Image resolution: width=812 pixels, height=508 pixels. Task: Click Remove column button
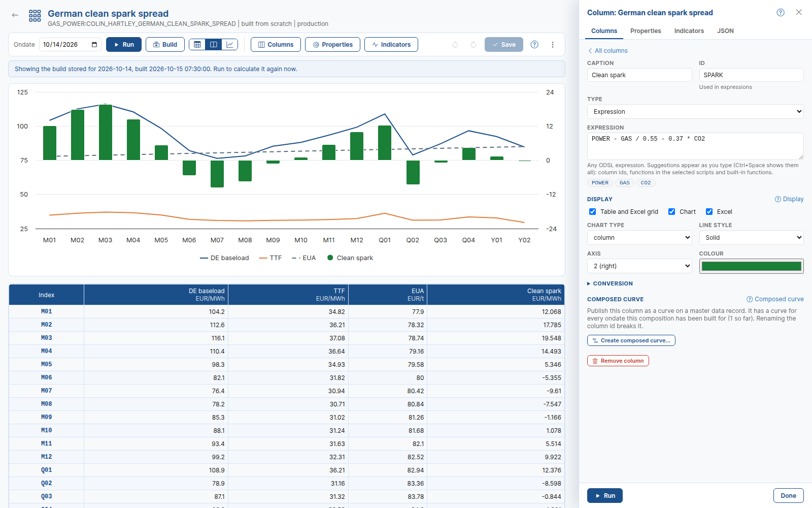coord(618,361)
